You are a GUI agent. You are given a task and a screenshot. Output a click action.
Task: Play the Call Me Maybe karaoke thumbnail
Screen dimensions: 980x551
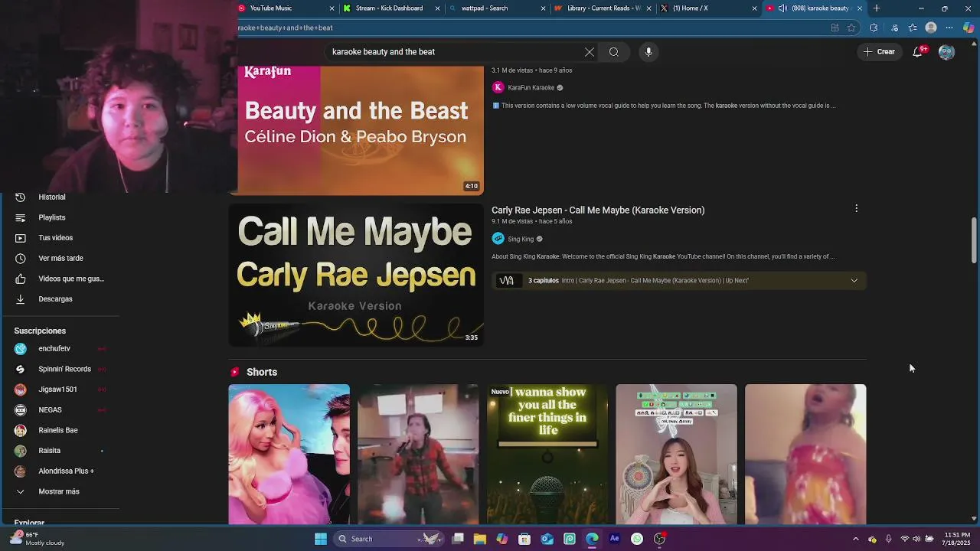point(356,275)
